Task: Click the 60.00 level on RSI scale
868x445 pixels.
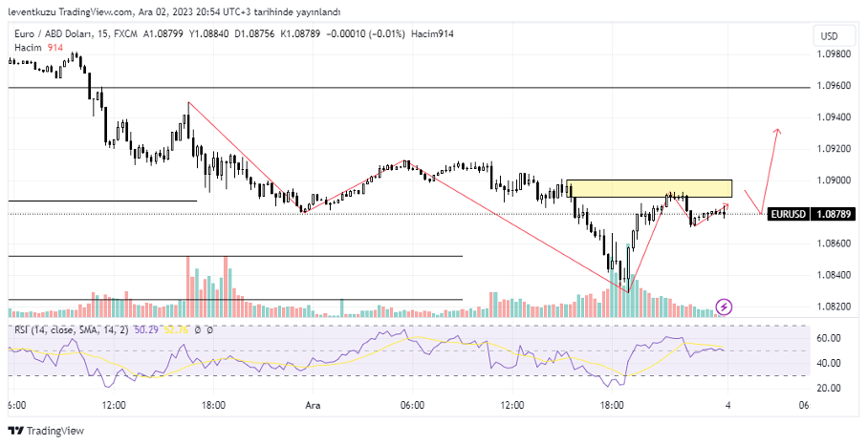Action: click(829, 338)
